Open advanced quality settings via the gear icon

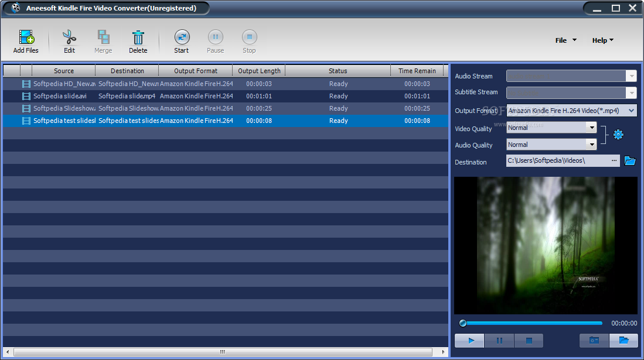[x=618, y=134]
